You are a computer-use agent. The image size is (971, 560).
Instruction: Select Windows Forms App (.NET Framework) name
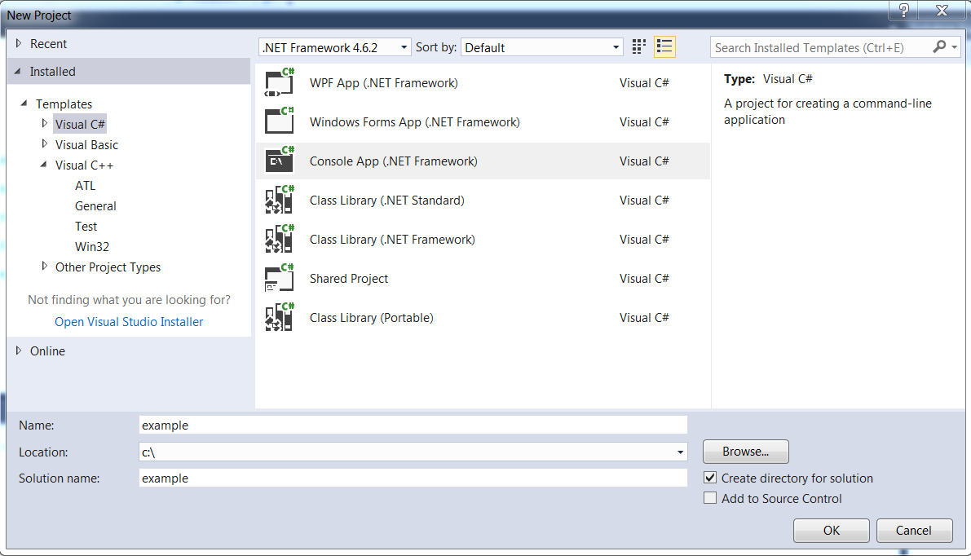(x=415, y=122)
